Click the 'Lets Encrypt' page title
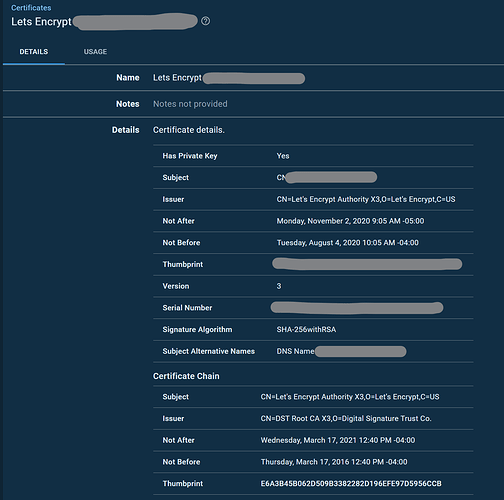Viewport: 504px width, 500px height. pyautogui.click(x=41, y=22)
